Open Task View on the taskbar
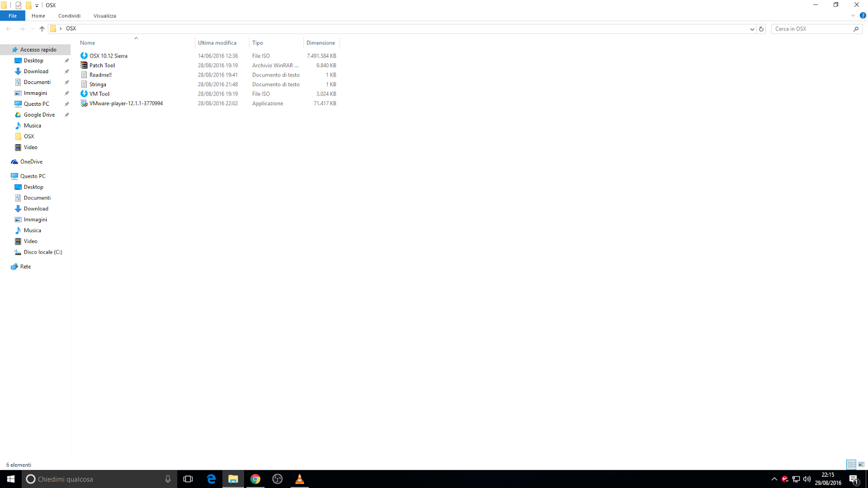The width and height of the screenshot is (868, 488). coord(188,479)
